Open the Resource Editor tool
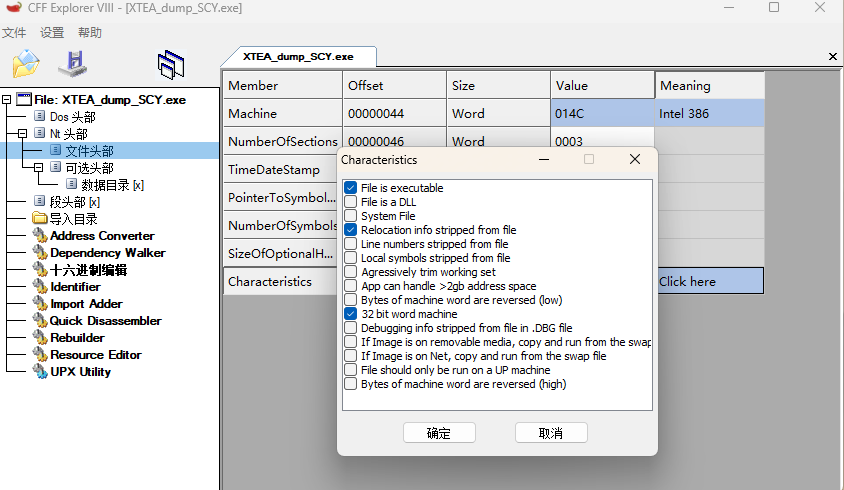 pyautogui.click(x=95, y=355)
